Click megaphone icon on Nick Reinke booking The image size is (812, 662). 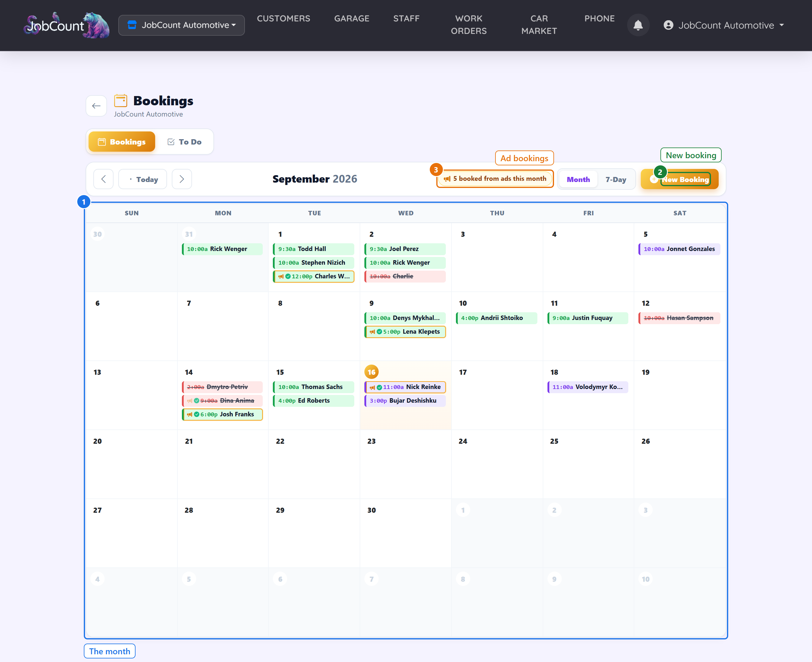pos(372,387)
